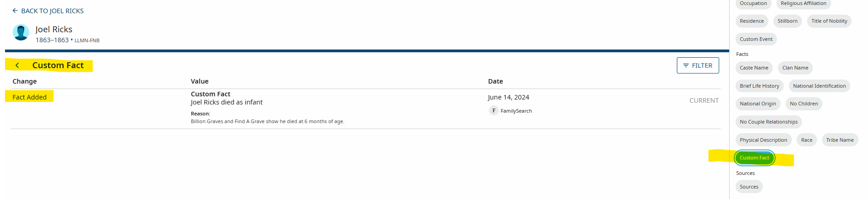The height and width of the screenshot is (199, 868).
Task: Select the Custom Event chip
Action: 756,39
